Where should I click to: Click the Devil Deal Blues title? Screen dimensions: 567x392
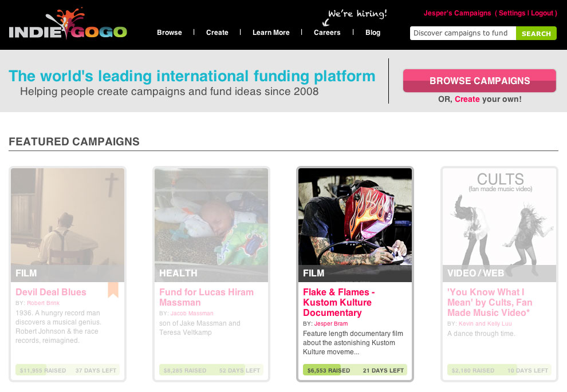click(50, 292)
